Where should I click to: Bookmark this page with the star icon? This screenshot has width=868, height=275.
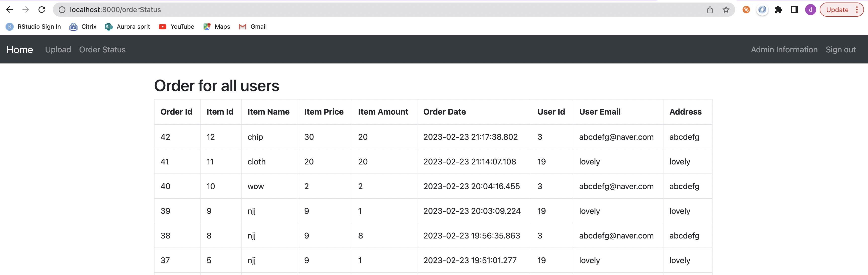click(x=726, y=10)
